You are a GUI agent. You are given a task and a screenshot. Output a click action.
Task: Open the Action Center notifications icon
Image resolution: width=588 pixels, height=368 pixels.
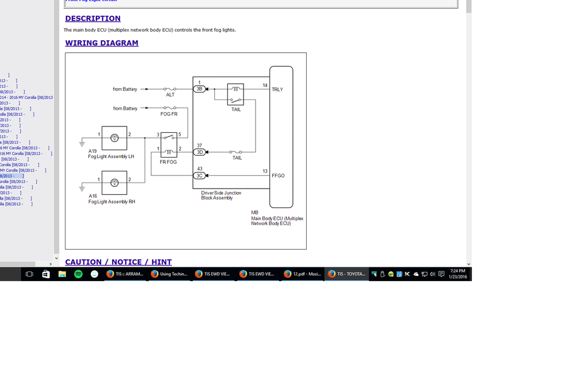pos(442,274)
